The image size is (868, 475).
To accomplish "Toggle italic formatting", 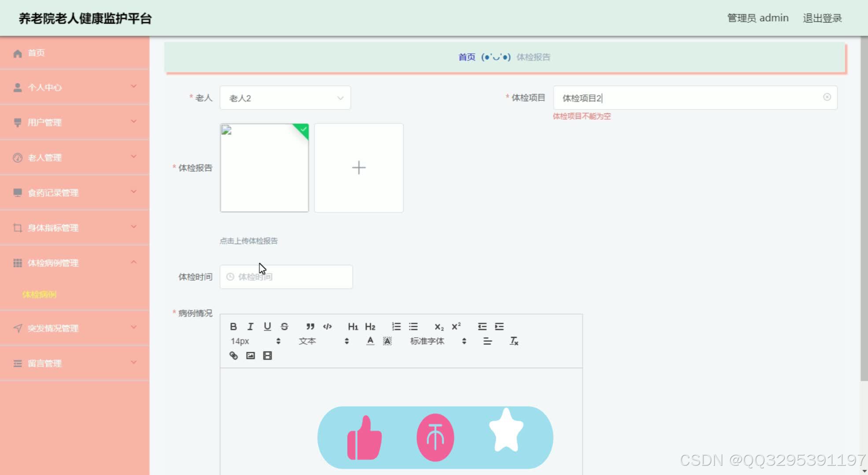I will point(250,326).
